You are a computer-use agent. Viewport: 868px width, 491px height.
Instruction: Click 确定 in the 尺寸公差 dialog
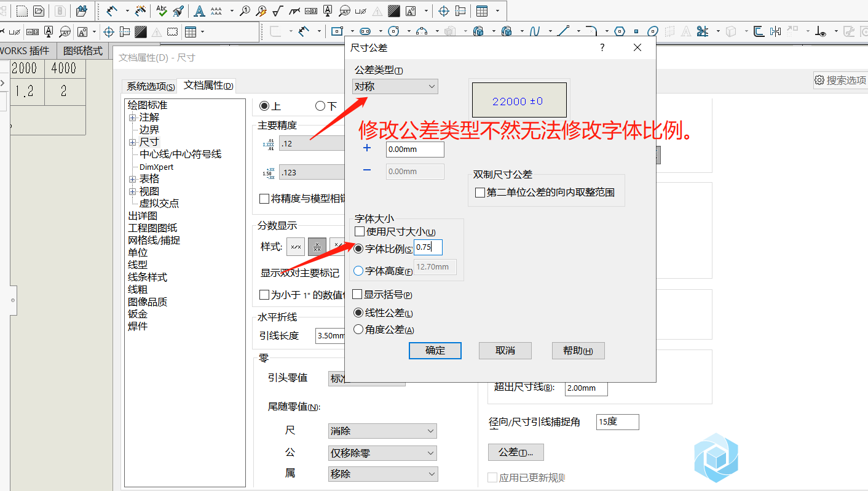click(435, 351)
